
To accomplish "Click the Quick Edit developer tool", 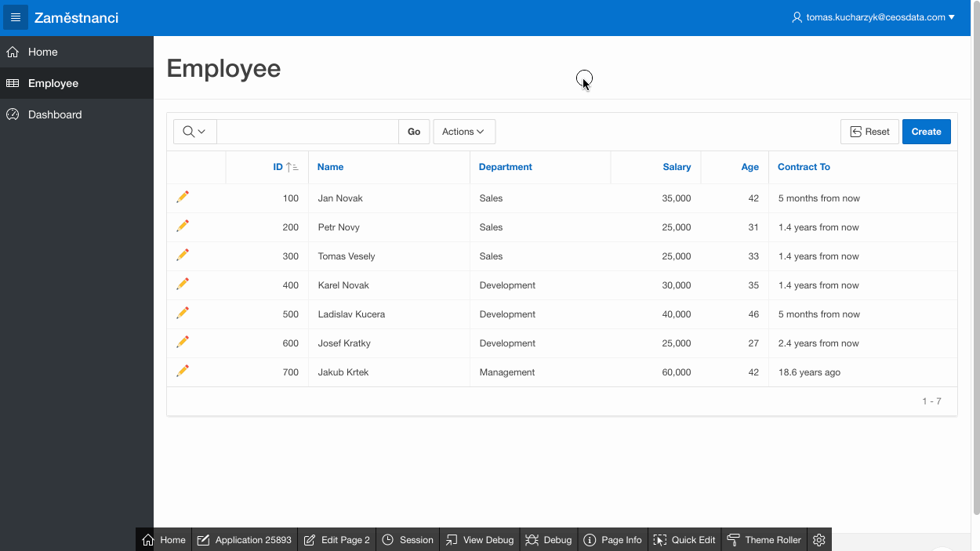I will click(684, 540).
